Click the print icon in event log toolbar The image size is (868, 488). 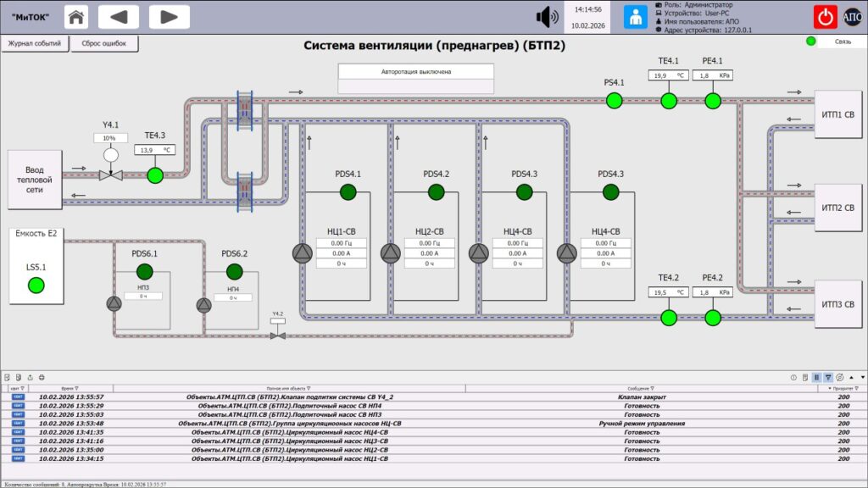tap(42, 377)
